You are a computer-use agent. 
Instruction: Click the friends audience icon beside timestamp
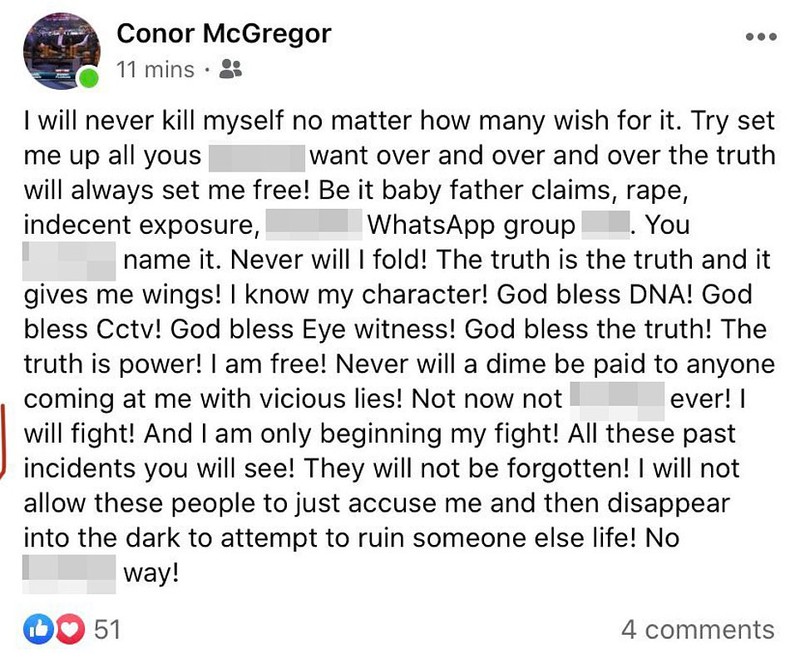point(230,69)
